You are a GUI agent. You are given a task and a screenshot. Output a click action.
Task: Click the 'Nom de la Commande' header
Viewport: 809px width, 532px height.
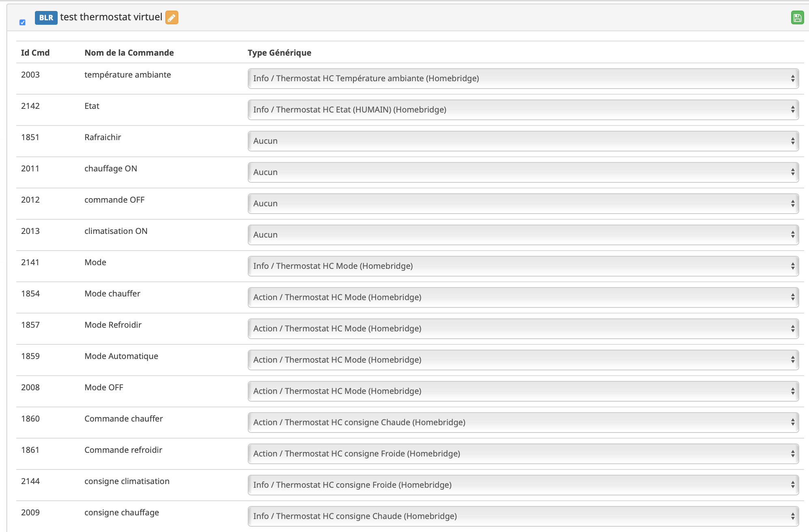click(129, 53)
